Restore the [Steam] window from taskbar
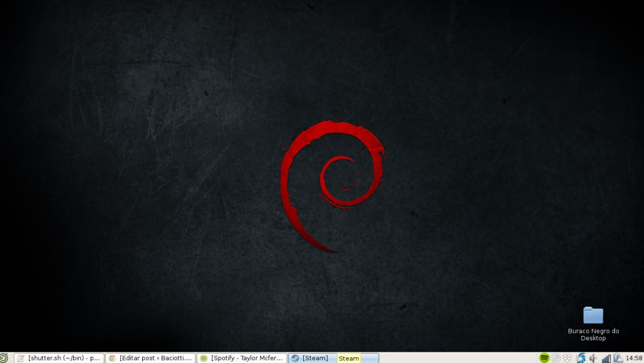 pos(333,358)
